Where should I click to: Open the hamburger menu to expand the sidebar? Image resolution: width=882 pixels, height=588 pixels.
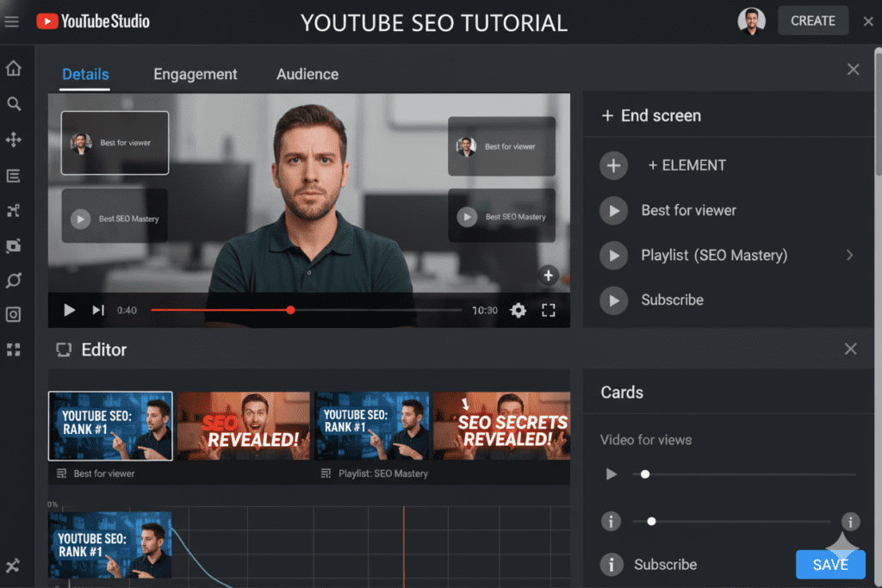click(11, 21)
